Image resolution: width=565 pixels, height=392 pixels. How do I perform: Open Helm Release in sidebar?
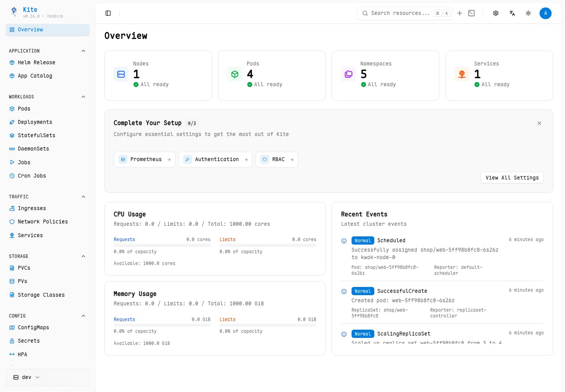(x=47, y=63)
